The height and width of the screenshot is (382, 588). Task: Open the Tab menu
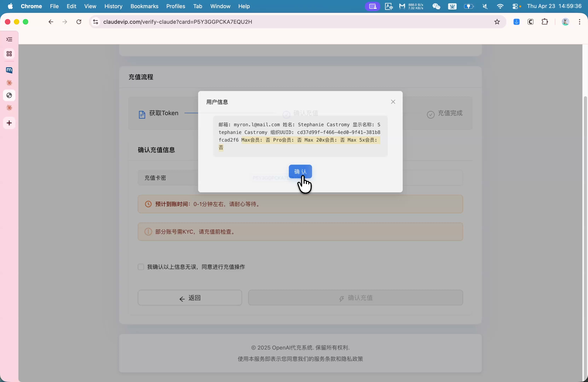click(198, 6)
